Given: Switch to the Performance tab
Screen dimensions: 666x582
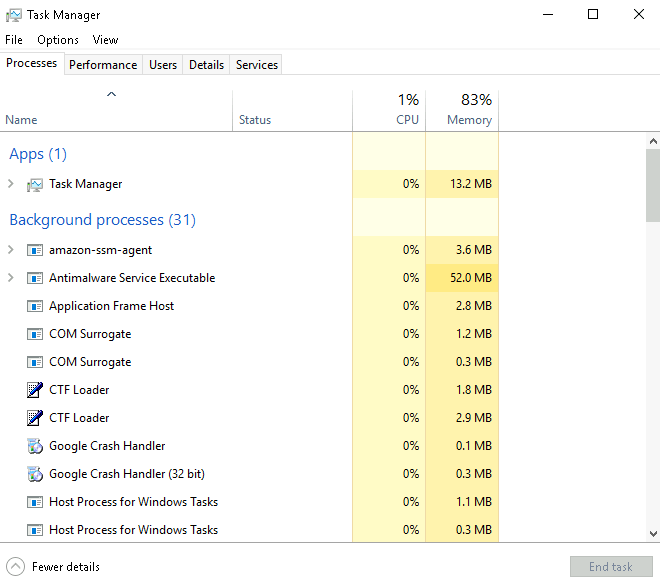Looking at the screenshot, I should coord(103,65).
